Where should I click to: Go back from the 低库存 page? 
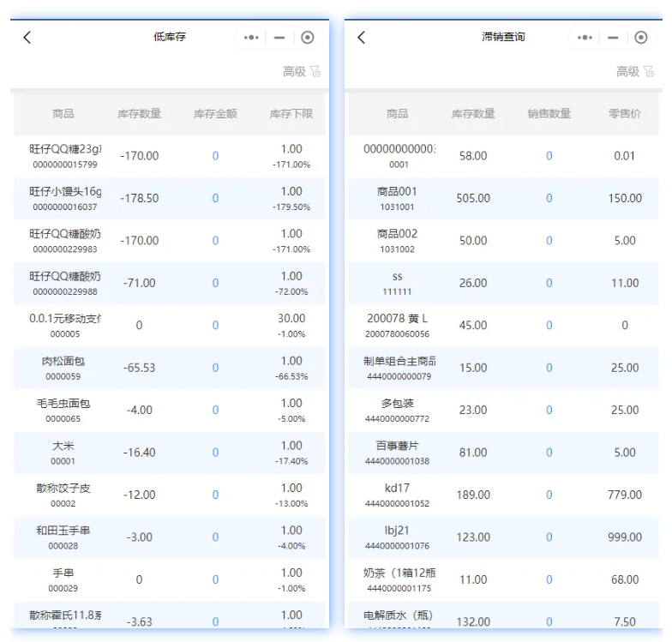coord(27,38)
